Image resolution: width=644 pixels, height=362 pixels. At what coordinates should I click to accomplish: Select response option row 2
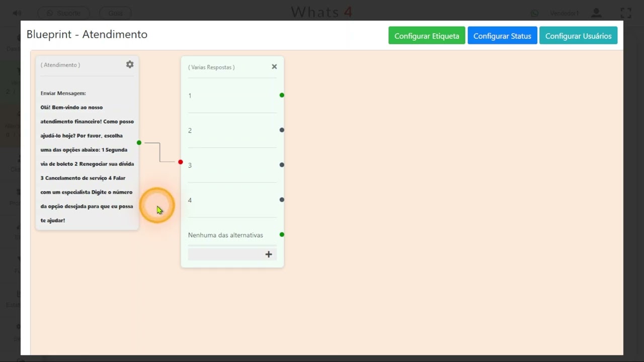[232, 130]
